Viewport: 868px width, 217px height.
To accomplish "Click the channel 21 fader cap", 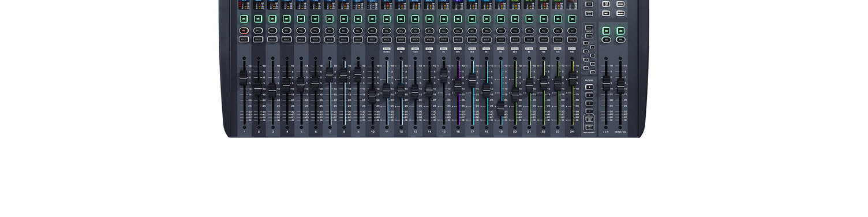I will tap(529, 85).
